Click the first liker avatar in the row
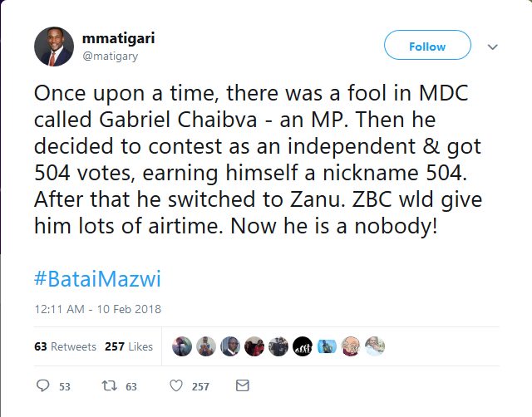 (x=182, y=346)
